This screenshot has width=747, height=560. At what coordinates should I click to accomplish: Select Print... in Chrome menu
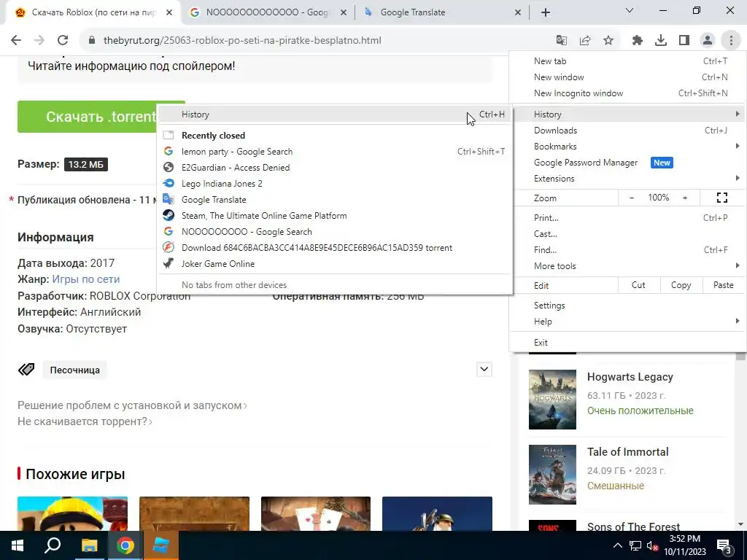(x=627, y=218)
